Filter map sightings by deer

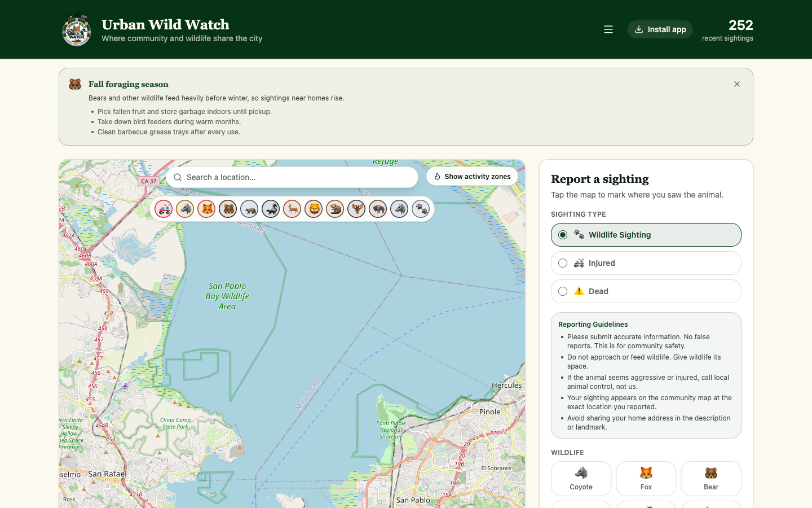292,209
